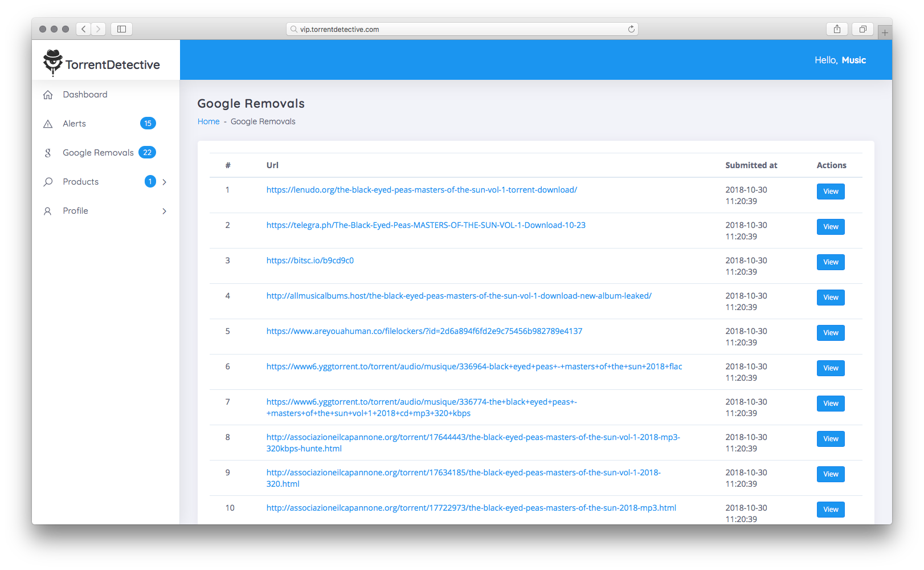Screen dimensions: 924x570
Task: Click the Hello, greeting text
Action: coord(826,60)
